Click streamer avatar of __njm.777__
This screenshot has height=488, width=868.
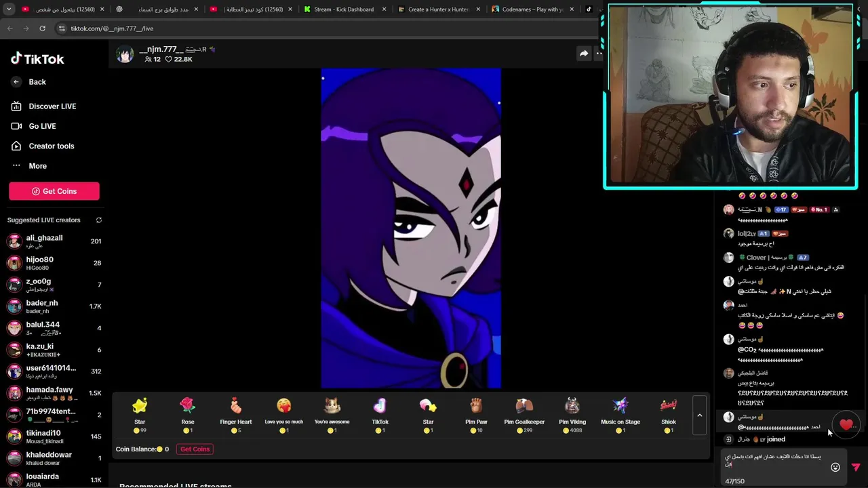125,54
